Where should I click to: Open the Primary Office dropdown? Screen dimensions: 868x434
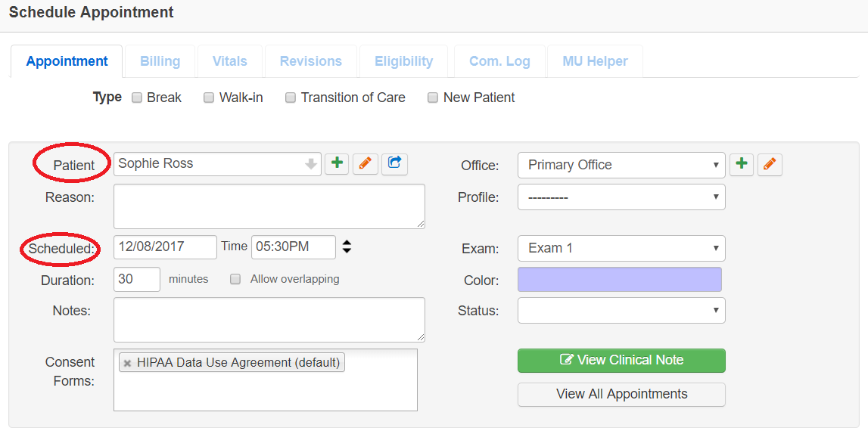tap(621, 165)
